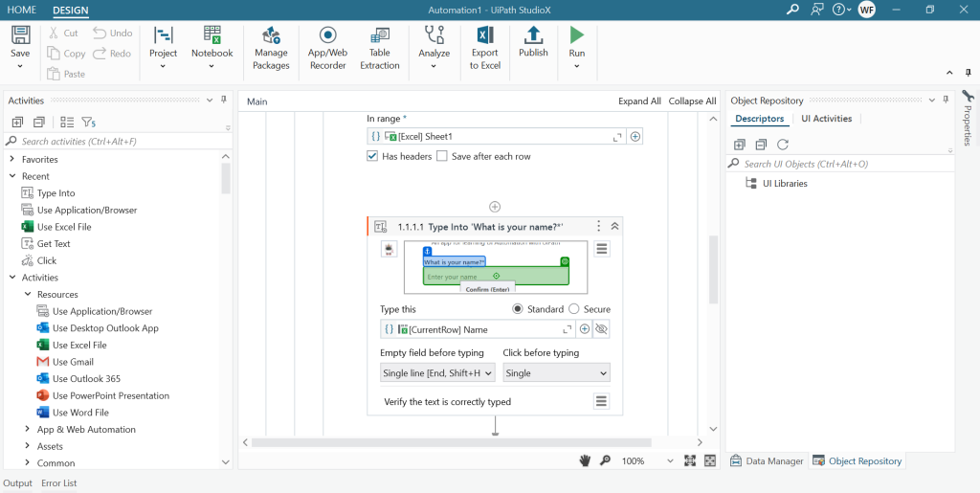Open the vertical Properties panel tab
The image size is (980, 493).
tap(968, 119)
